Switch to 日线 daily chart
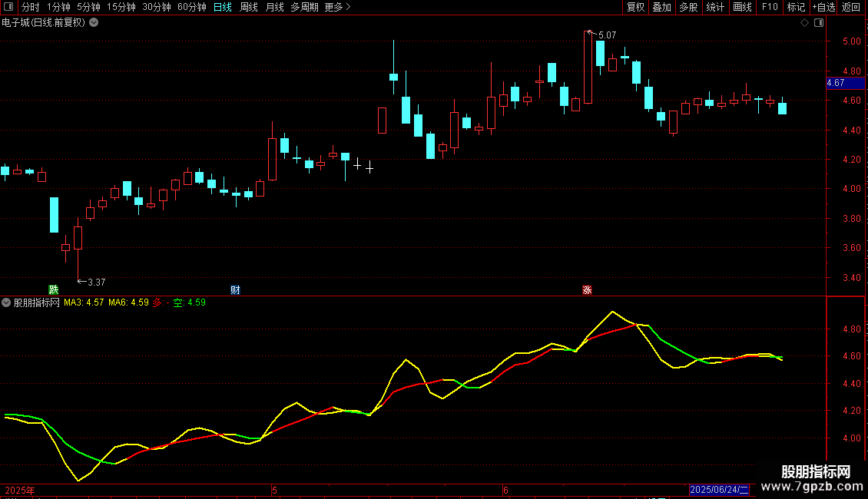868x499 pixels. tap(223, 7)
